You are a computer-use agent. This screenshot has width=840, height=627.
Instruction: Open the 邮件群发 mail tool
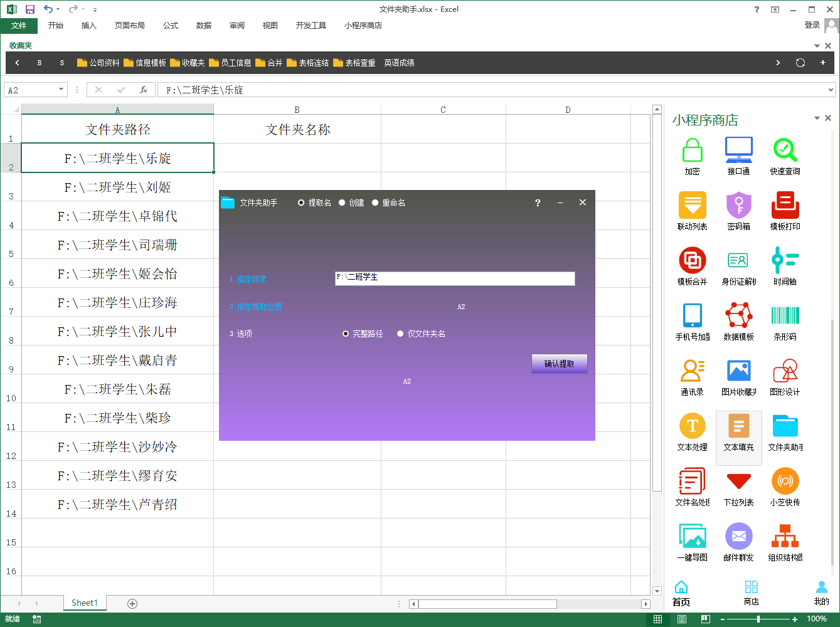tap(738, 542)
